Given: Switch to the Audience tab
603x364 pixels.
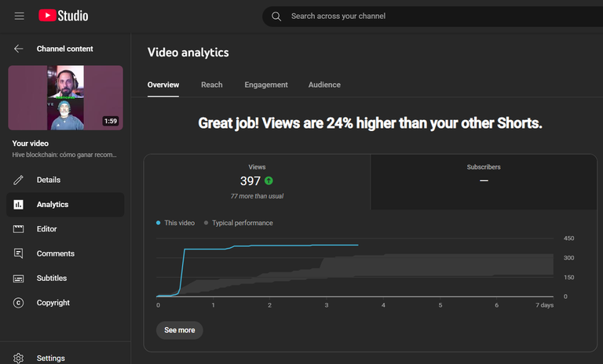Looking at the screenshot, I should coord(324,85).
